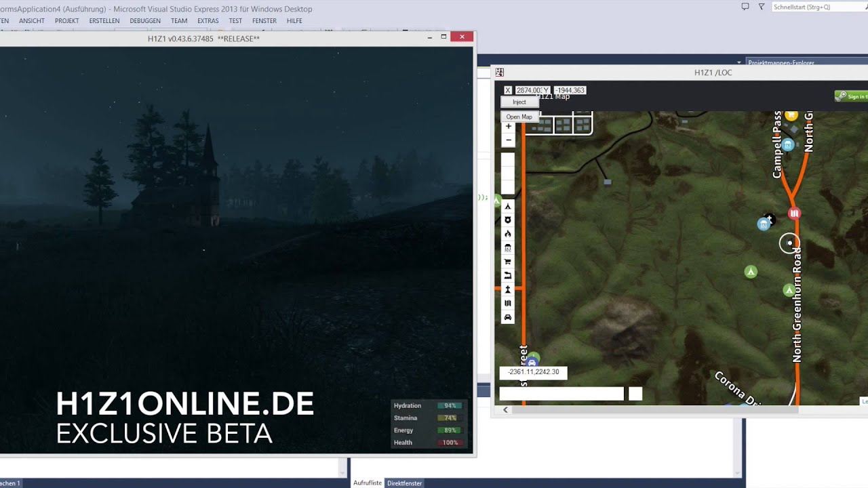The height and width of the screenshot is (488, 868).
Task: Open the EXTRAS menu
Action: click(x=208, y=21)
